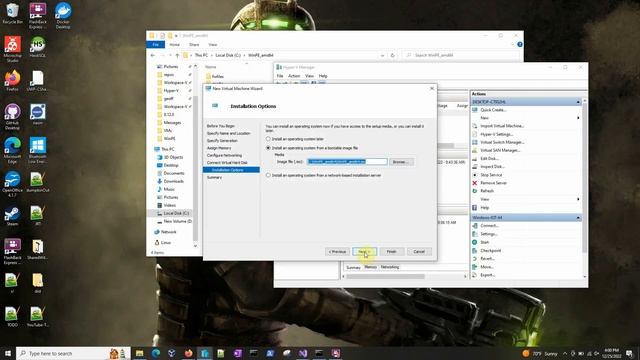640x360 pixels.
Task: Click Inspect Disk in Actions pane
Action: click(x=492, y=167)
